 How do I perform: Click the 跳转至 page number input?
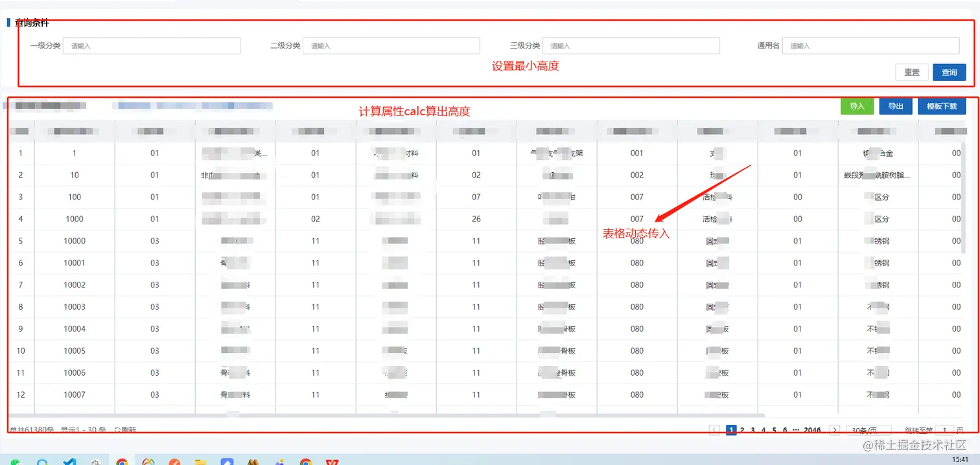pyautogui.click(x=945, y=430)
